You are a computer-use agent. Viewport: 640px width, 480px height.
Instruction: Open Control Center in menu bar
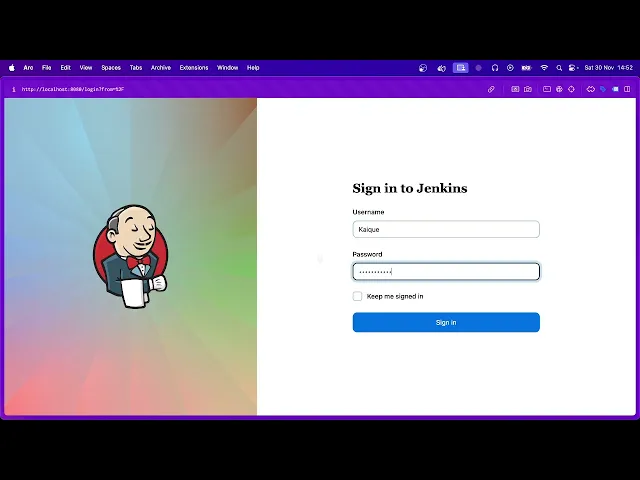point(573,68)
